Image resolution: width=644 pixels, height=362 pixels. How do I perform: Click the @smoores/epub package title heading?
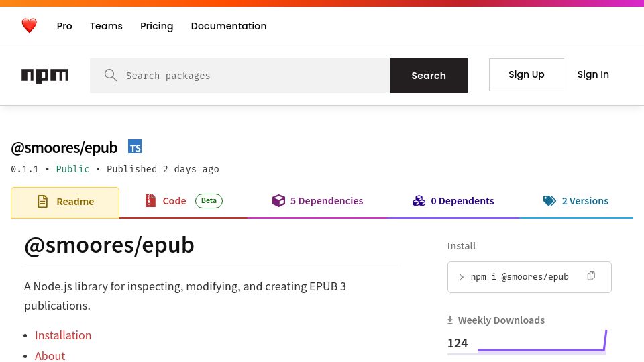[64, 147]
